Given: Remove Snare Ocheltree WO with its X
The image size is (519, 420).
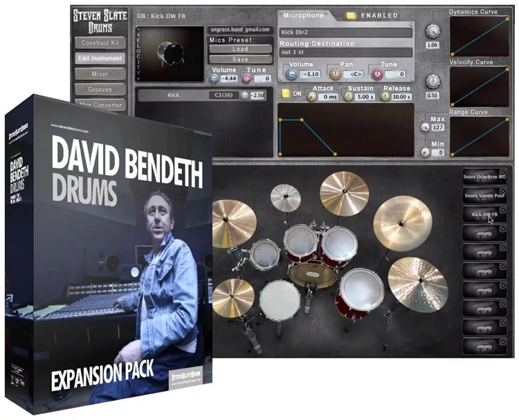Looking at the screenshot, I should click(503, 172).
